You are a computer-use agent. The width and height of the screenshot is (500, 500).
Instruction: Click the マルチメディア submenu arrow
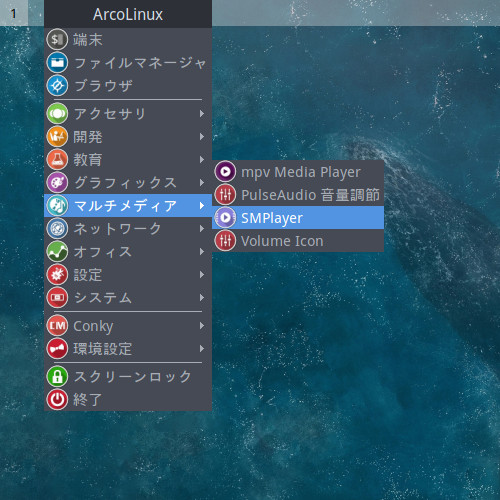click(202, 206)
